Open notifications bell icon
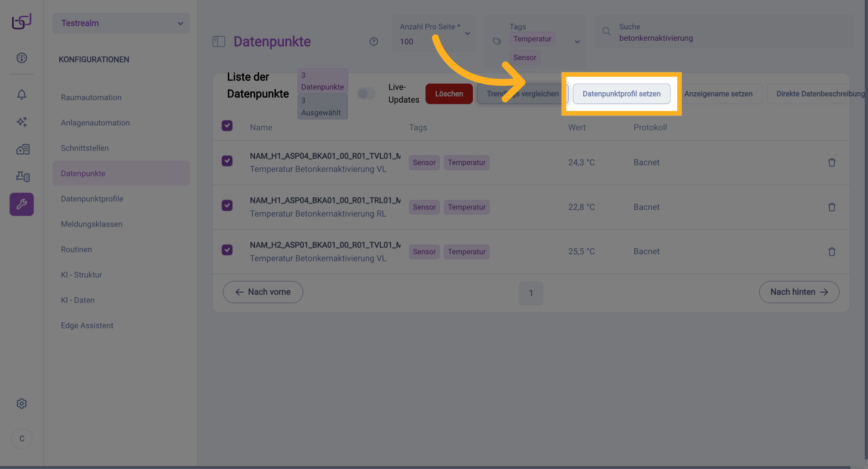The width and height of the screenshot is (868, 469). (22, 95)
